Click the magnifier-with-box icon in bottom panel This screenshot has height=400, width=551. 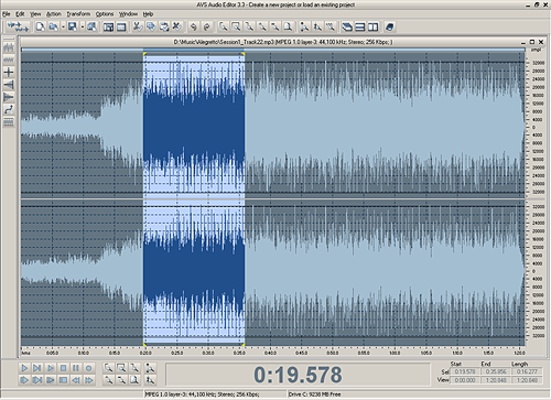(122, 368)
